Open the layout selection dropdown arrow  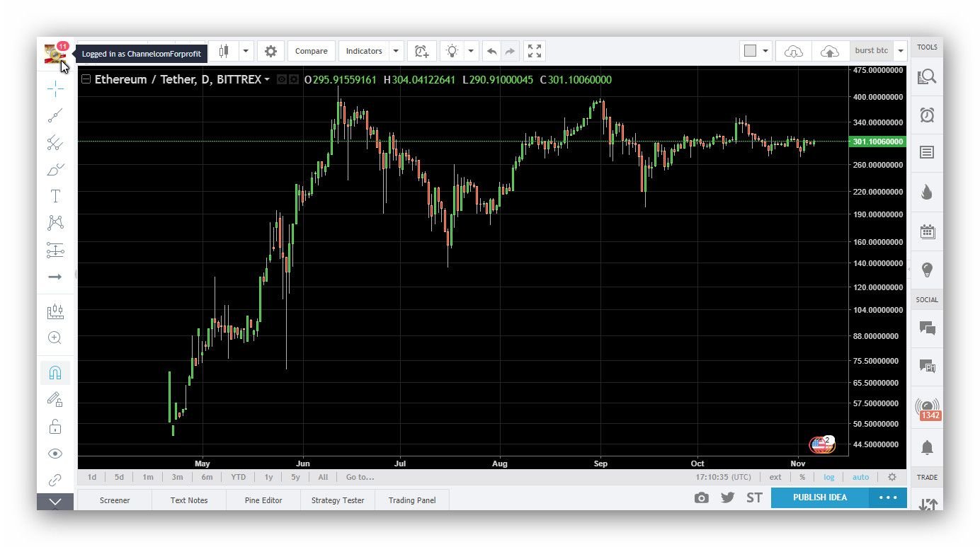pos(765,51)
